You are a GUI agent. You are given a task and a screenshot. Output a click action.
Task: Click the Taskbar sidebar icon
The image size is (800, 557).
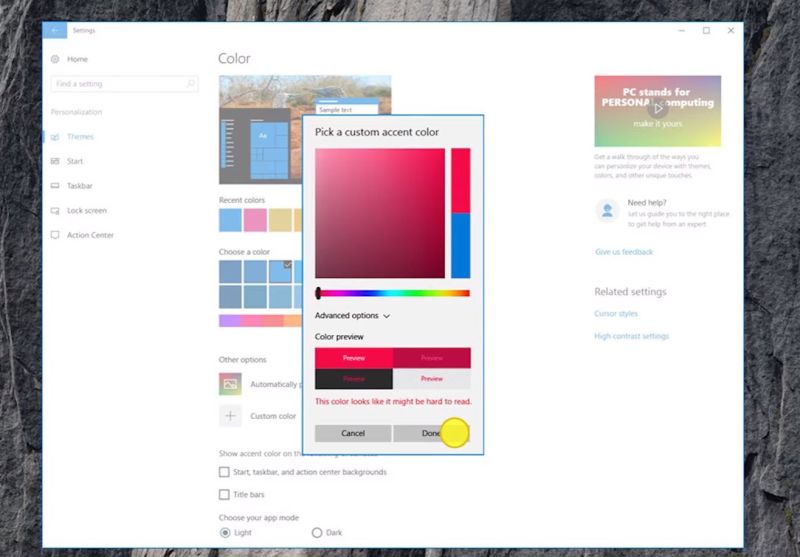point(55,186)
